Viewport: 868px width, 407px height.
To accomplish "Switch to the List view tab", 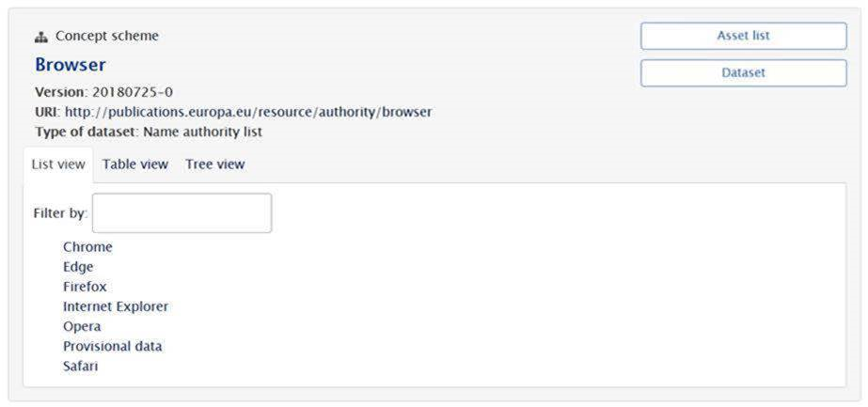I will pos(58,164).
